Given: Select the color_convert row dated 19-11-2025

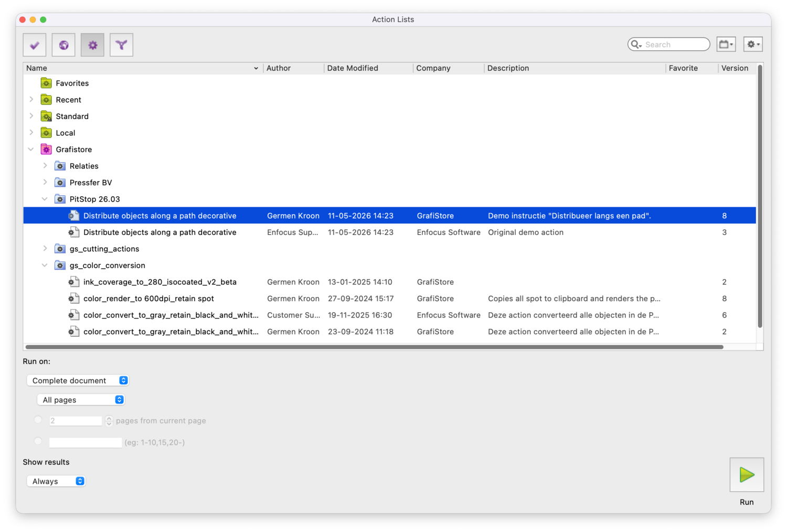Looking at the screenshot, I should pyautogui.click(x=389, y=315).
